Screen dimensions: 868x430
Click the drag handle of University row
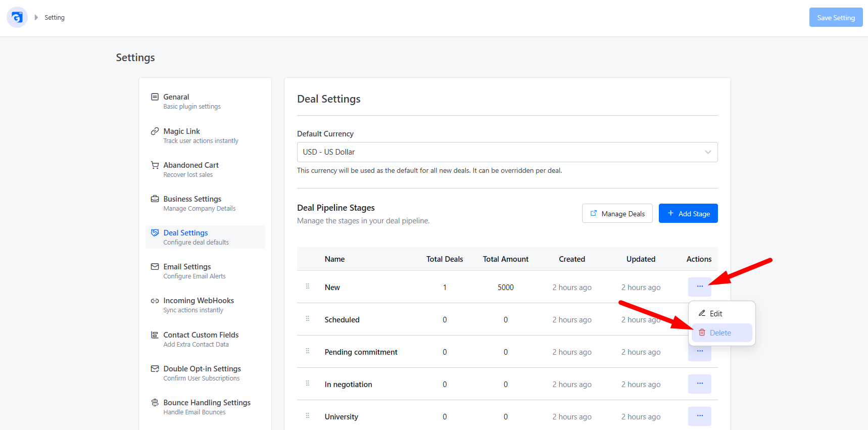click(x=307, y=415)
